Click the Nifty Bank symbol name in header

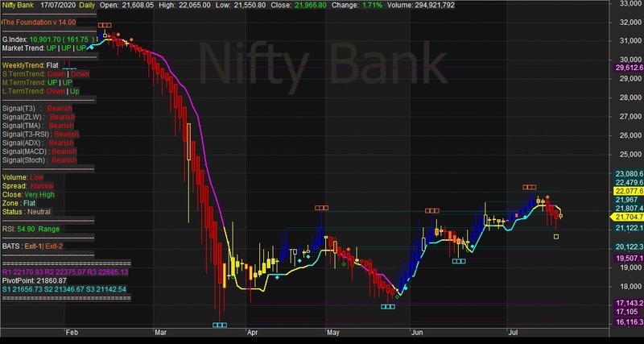coord(18,6)
